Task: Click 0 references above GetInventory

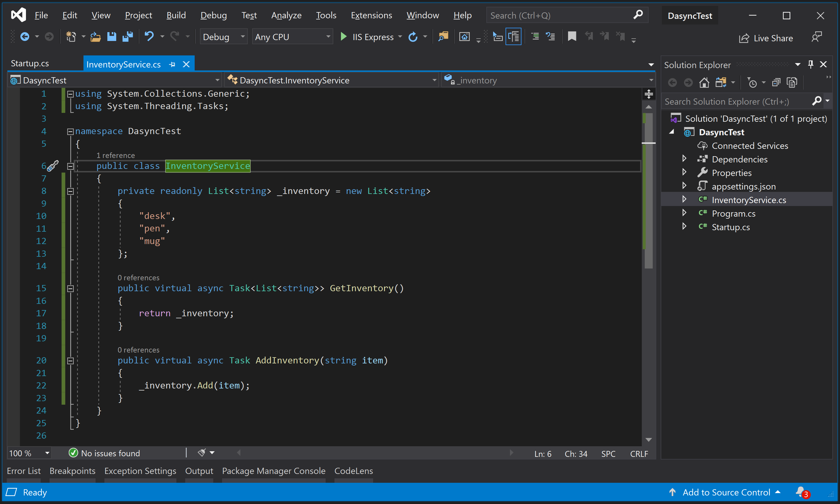Action: (138, 277)
